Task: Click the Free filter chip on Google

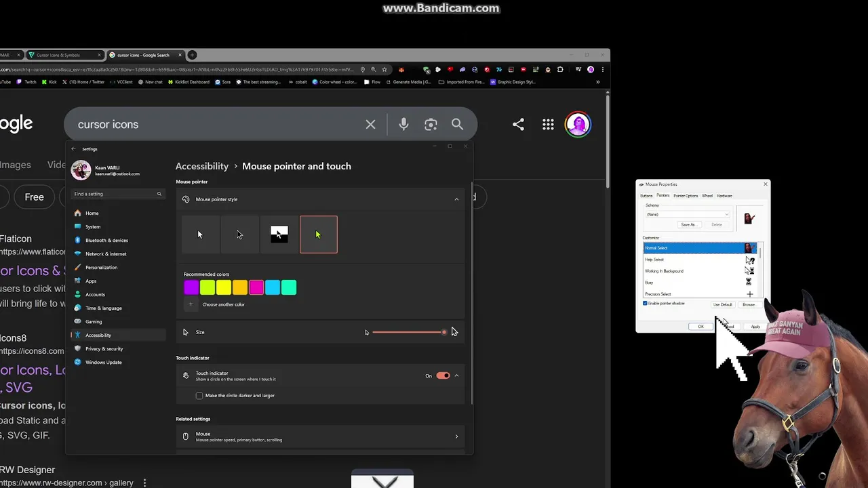Action: [34, 197]
